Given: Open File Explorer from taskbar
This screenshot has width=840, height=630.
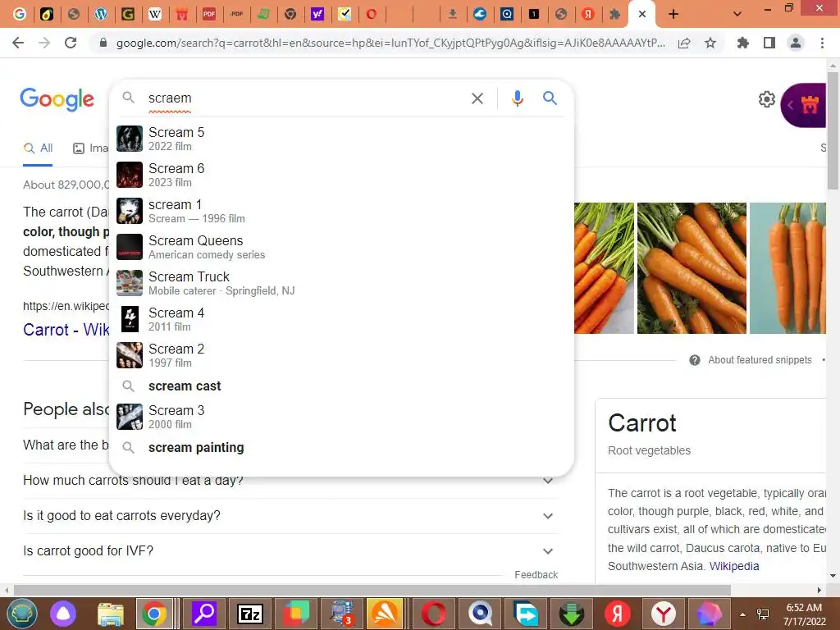Looking at the screenshot, I should click(x=111, y=614).
